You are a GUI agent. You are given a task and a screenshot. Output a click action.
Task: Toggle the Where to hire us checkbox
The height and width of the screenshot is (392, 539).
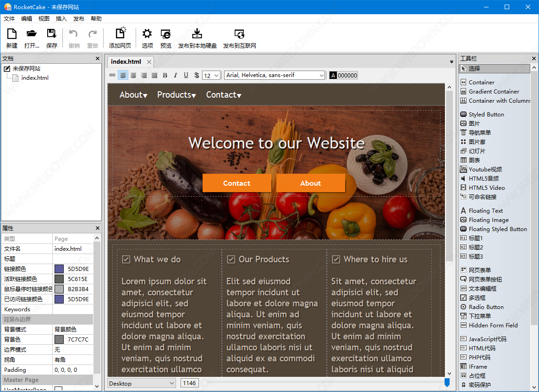[x=336, y=259]
